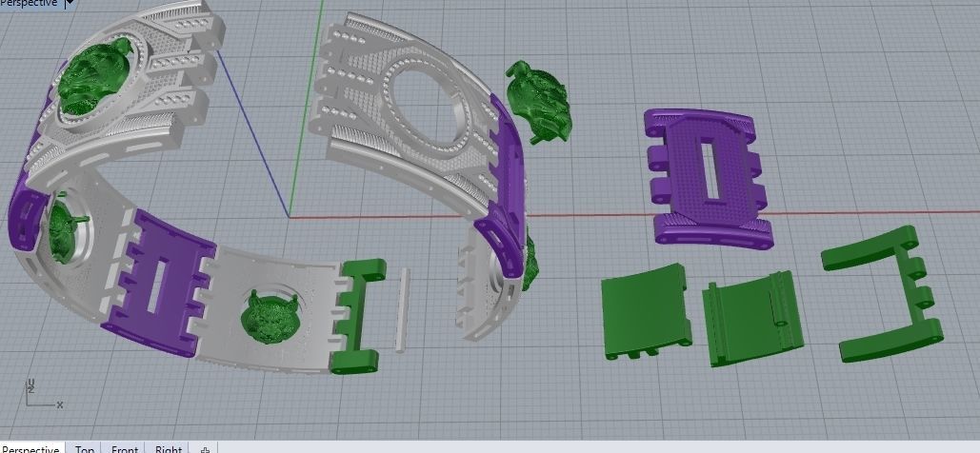Add a new viewport tab with plus icon
980x453 pixels.
click(205, 448)
